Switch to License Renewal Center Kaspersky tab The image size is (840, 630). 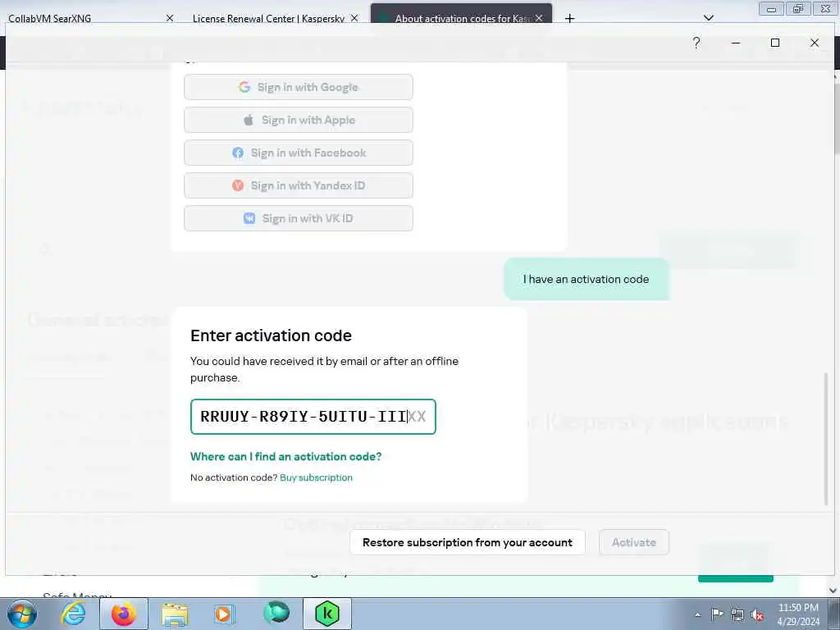pyautogui.click(x=268, y=18)
